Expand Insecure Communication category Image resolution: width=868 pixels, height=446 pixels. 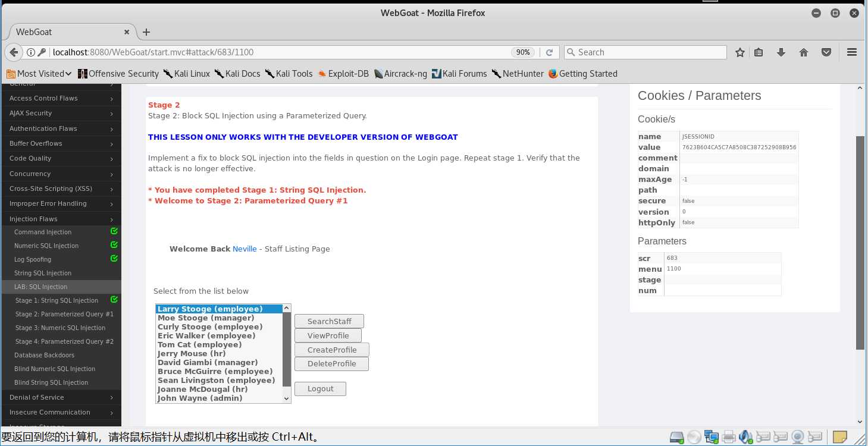coord(61,412)
